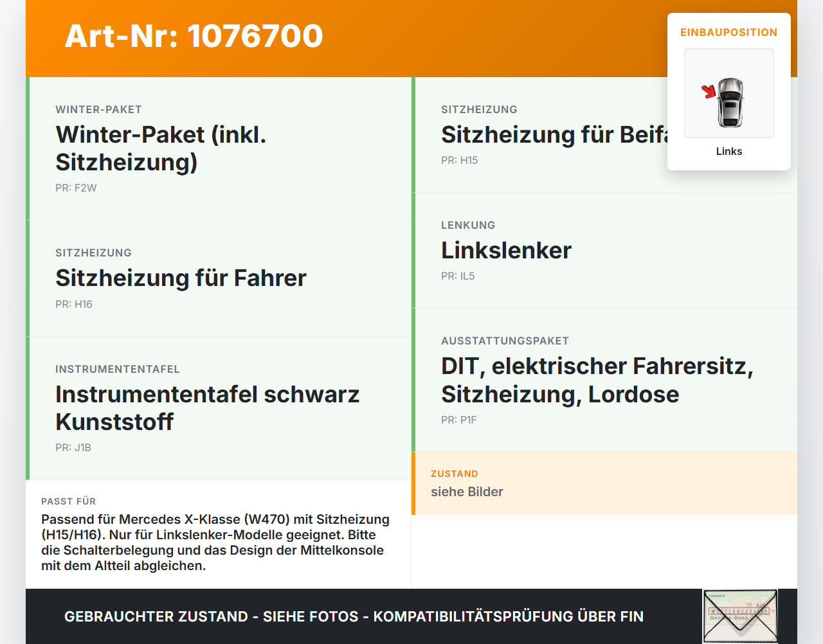Click the car installation position image
823x644 pixels.
click(x=729, y=93)
